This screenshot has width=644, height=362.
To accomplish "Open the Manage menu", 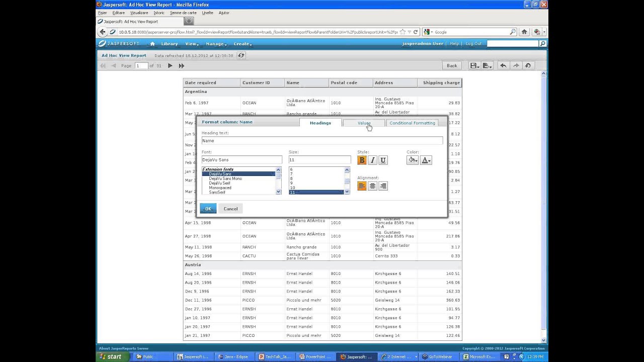I will click(216, 44).
